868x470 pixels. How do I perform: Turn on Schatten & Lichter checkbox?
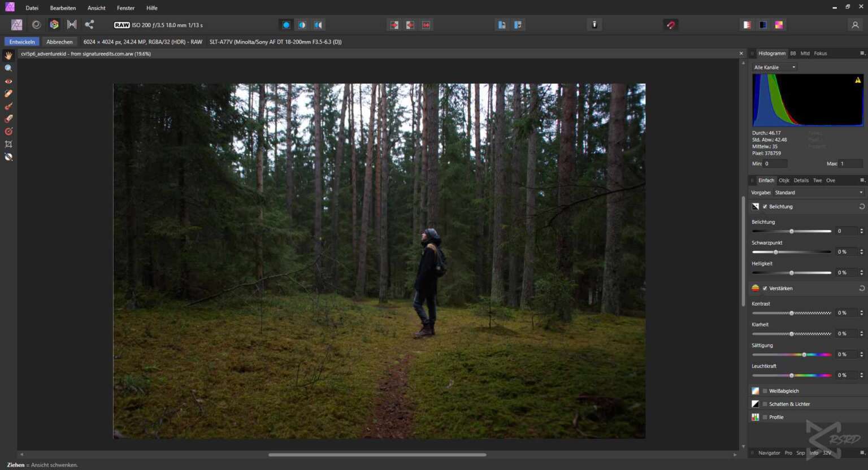click(x=765, y=404)
